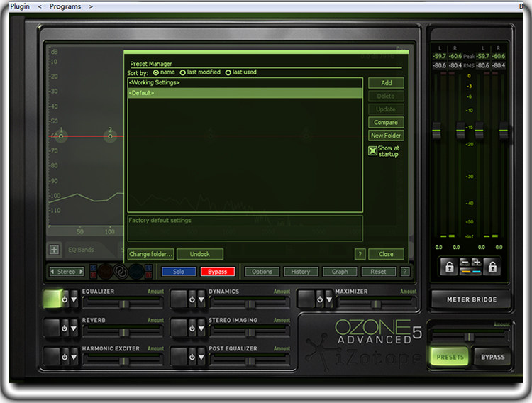Screen dimensions: 532x403
Task: Click the plus button between the locks
Action: point(476,262)
